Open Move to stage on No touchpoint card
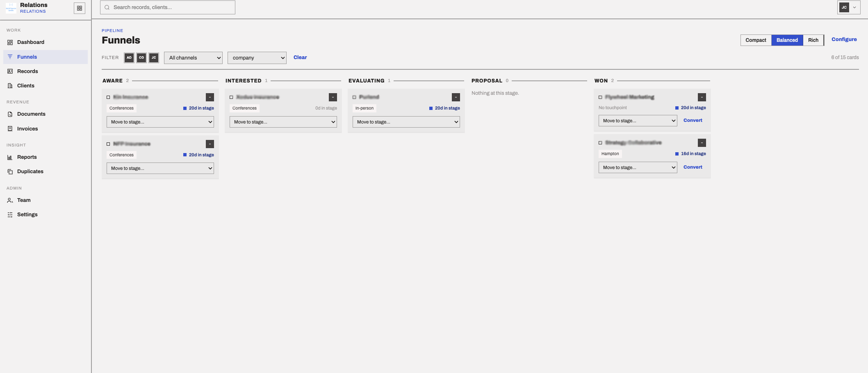Screen dimensions: 868x373 [x=638, y=121]
